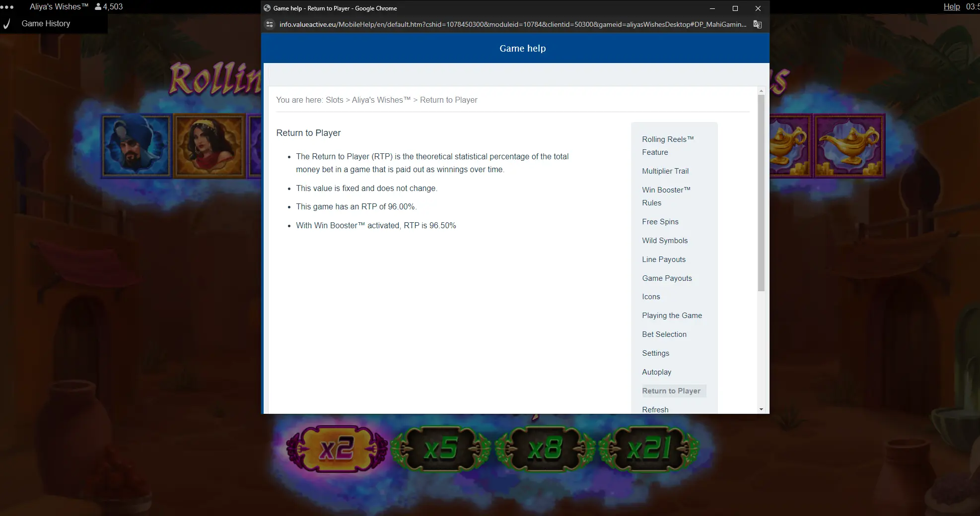This screenshot has height=516, width=980.
Task: Open the Multiplier Trail help topic
Action: tap(665, 171)
